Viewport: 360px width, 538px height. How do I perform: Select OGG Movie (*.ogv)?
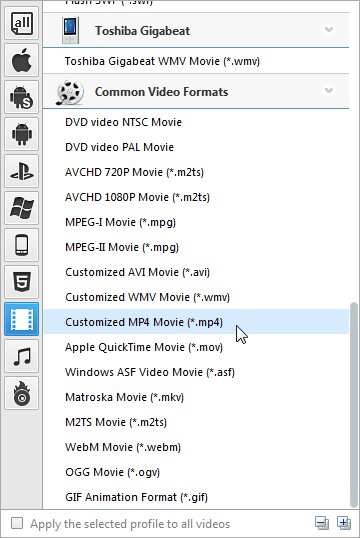(x=196, y=472)
